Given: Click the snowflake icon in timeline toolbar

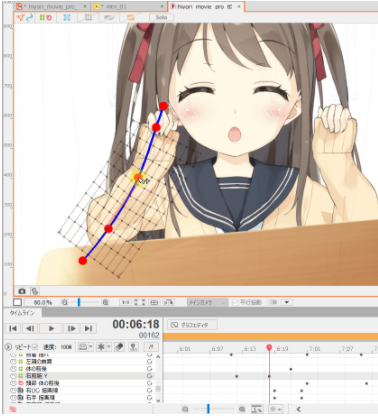Looking at the screenshot, I should coord(101,347).
